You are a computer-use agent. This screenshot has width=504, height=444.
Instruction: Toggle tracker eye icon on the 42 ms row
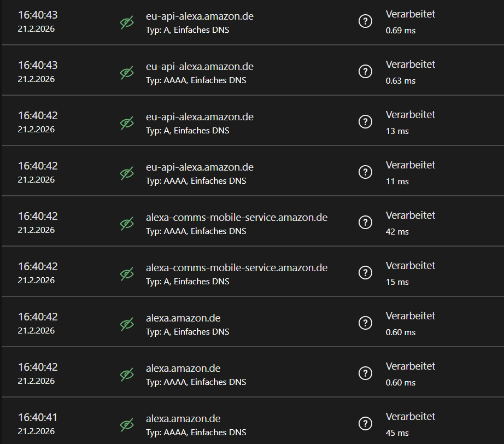pos(127,224)
